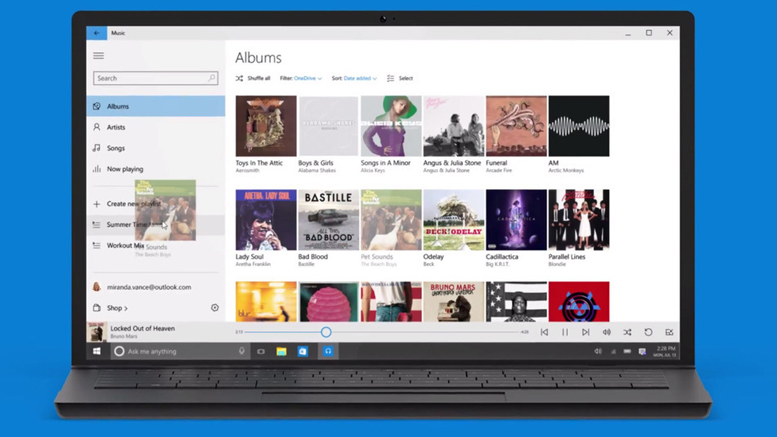Viewport: 777px width, 437px height.
Task: Click the Alicia Keys artist name
Action: click(373, 170)
